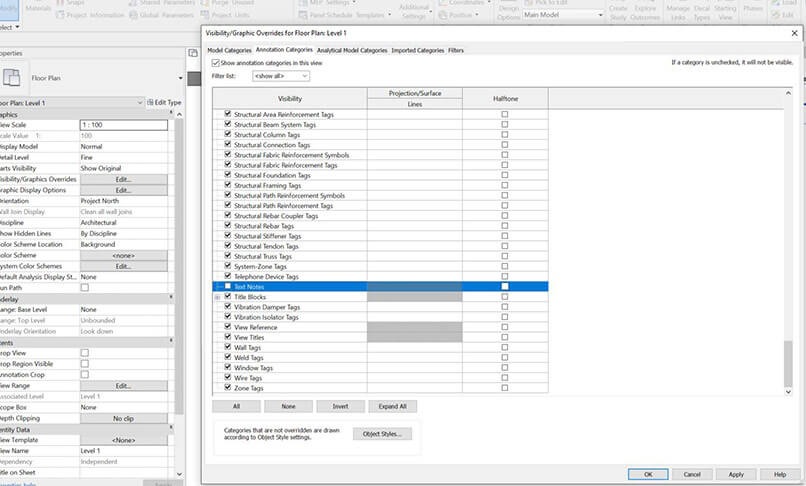Click the category list vertical scrollbar thumb
This screenshot has width=806, height=486.
(788, 363)
